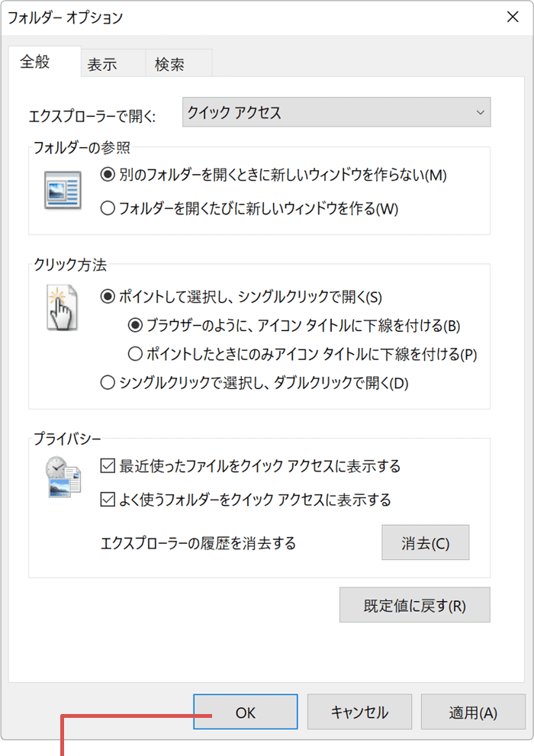
Task: Click the キャンセル button
Action: click(359, 712)
